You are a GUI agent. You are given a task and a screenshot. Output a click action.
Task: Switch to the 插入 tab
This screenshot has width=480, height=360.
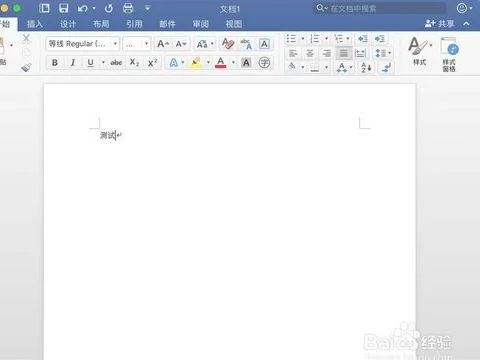(35, 24)
